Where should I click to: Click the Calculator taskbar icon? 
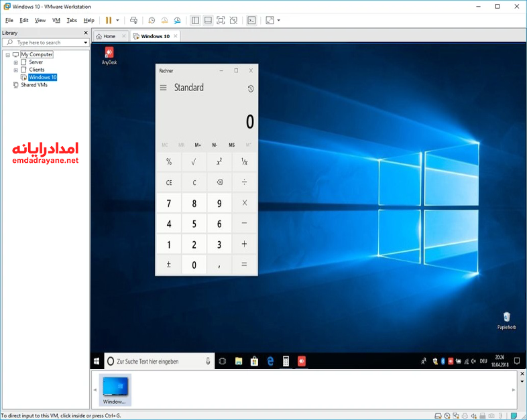click(x=286, y=361)
